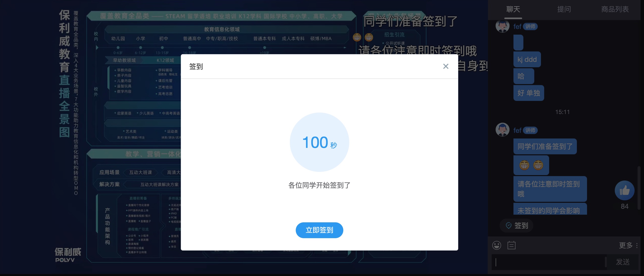Select the 请各位注意即时签到哦 chat bubble

pos(550,189)
